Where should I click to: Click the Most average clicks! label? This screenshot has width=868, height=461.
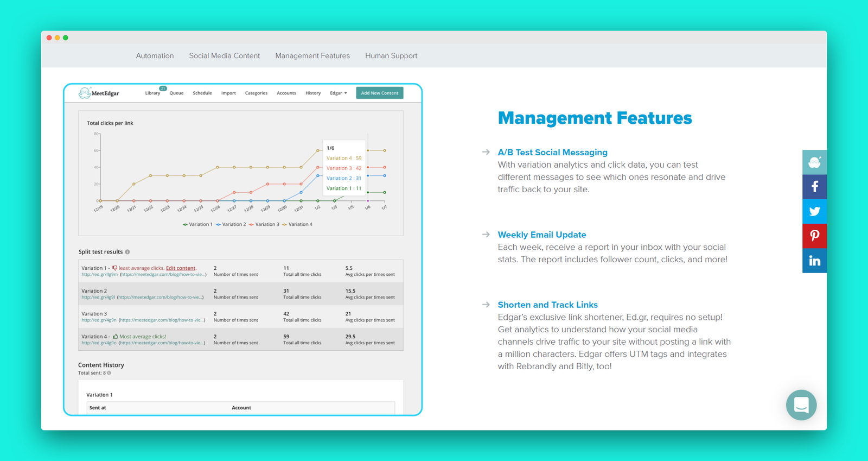[143, 337]
